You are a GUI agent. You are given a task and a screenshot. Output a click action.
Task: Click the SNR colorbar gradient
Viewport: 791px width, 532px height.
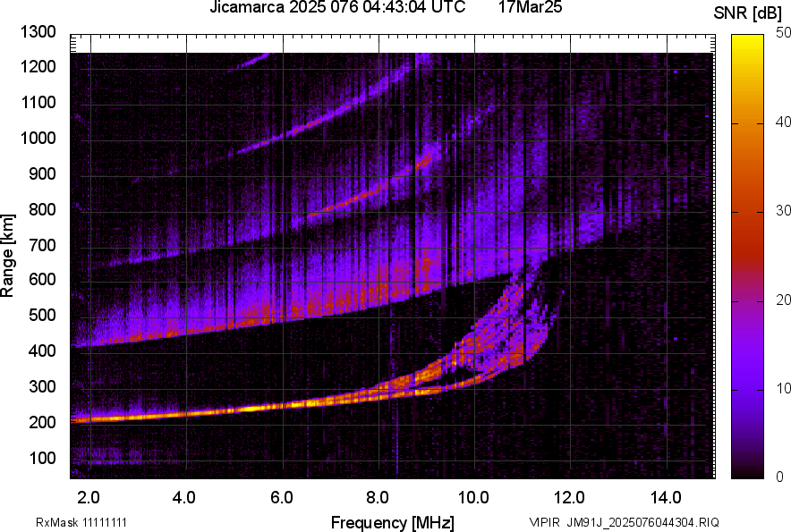point(748,257)
